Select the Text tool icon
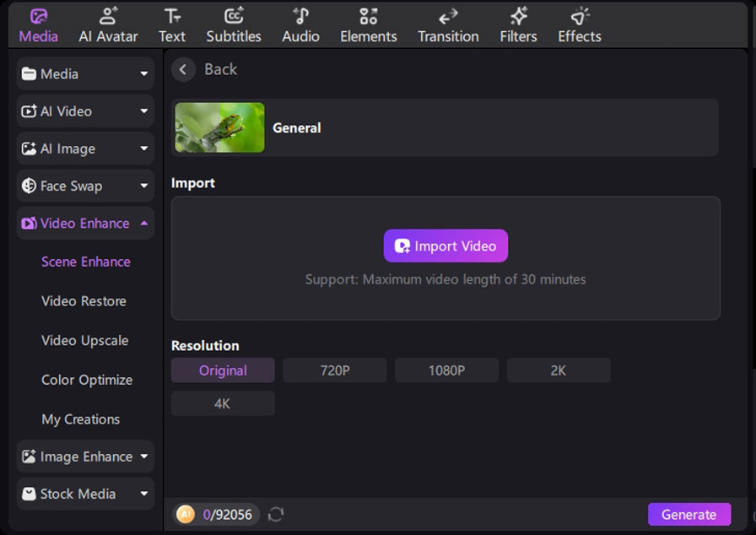The height and width of the screenshot is (535, 756). click(172, 16)
